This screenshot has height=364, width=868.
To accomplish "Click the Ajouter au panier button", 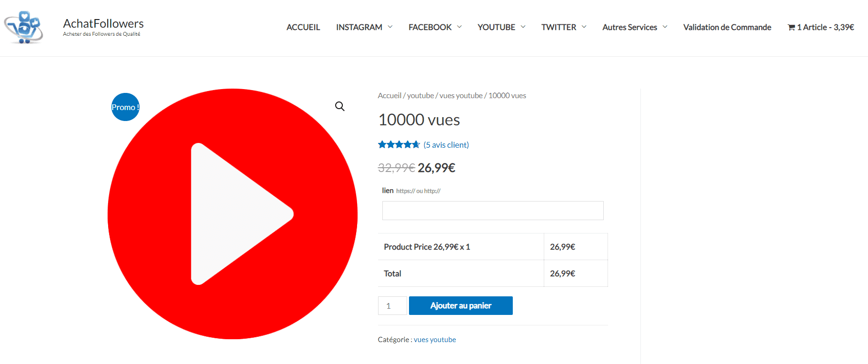I will (461, 305).
